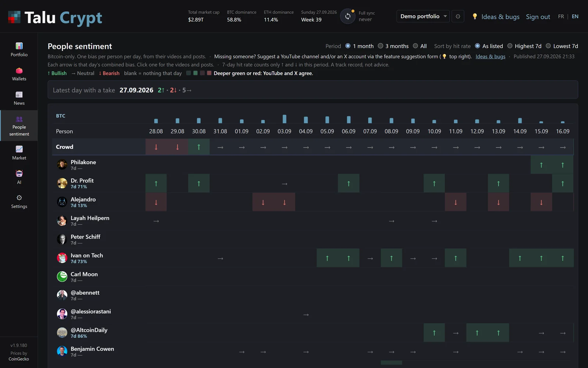Sort by Highest 7d hit rate

(524, 46)
